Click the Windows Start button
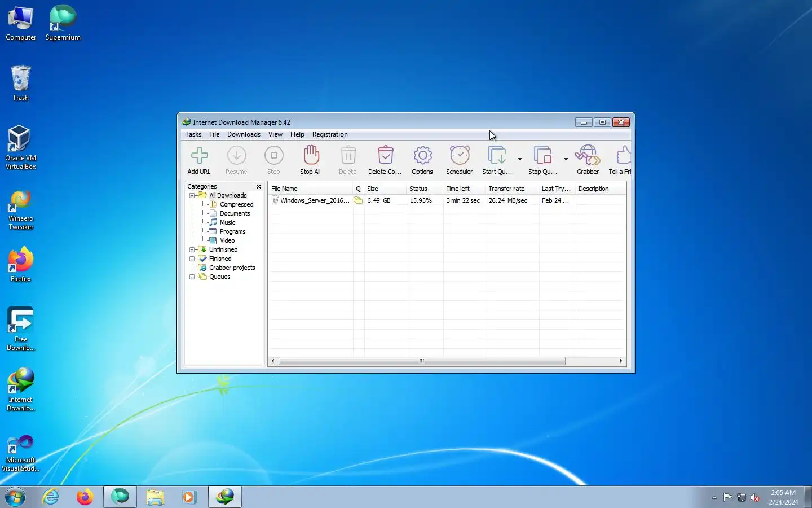The height and width of the screenshot is (508, 812). click(x=15, y=497)
